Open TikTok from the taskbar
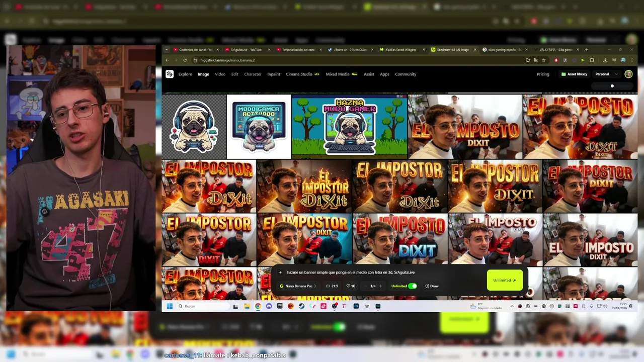 pyautogui.click(x=324, y=306)
